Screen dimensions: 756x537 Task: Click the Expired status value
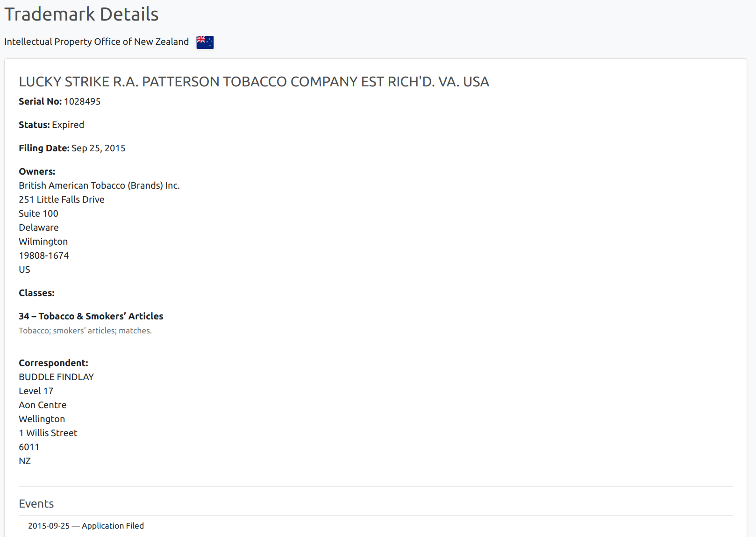coord(68,125)
